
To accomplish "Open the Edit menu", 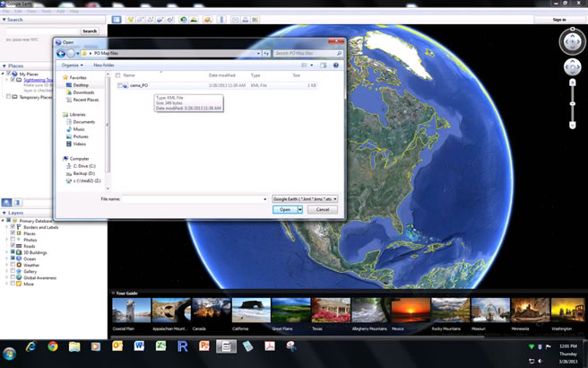I will coord(18,12).
